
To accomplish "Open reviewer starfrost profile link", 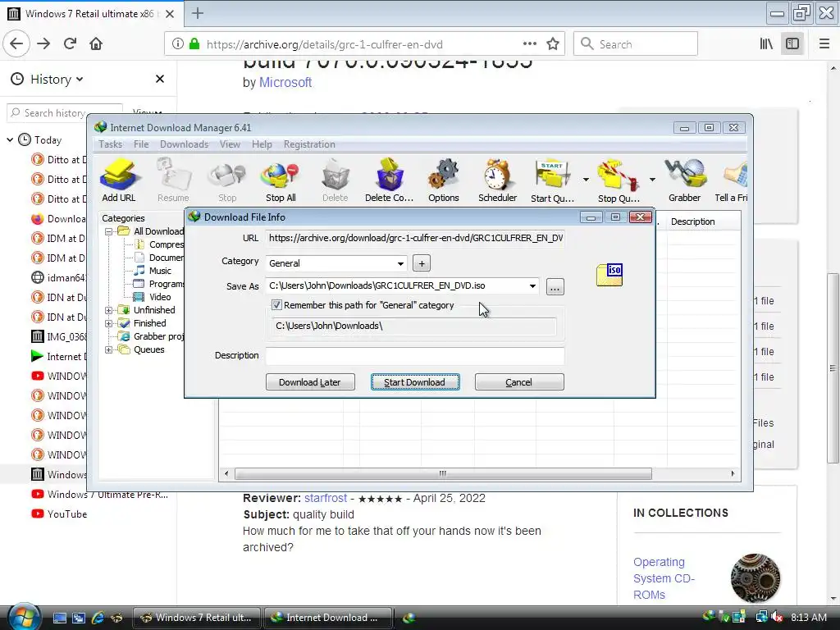I will pyautogui.click(x=326, y=498).
